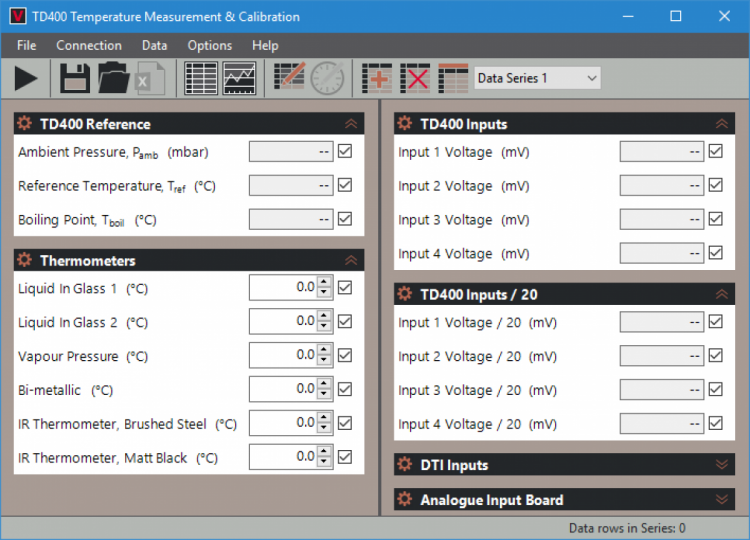
Task: Click the Input 2 Voltage readout field
Action: pyautogui.click(x=662, y=186)
